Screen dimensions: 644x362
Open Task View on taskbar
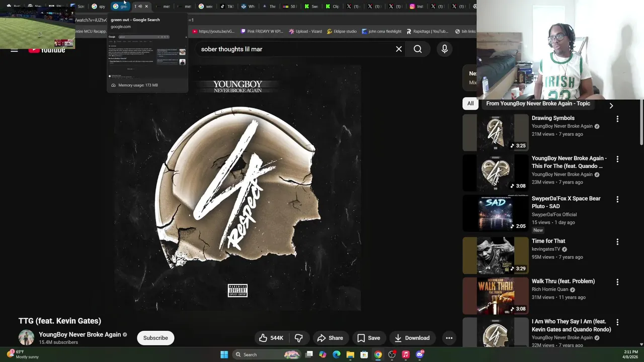(x=309, y=354)
